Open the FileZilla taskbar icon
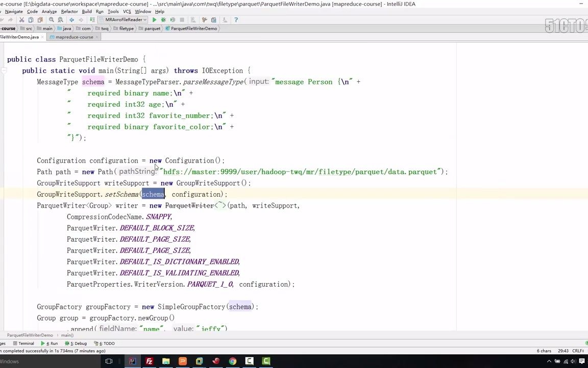Image resolution: width=588 pixels, height=368 pixels. [x=149, y=361]
